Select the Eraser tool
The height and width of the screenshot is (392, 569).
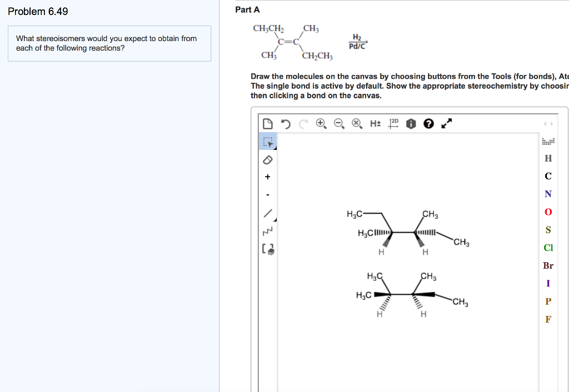pos(268,160)
